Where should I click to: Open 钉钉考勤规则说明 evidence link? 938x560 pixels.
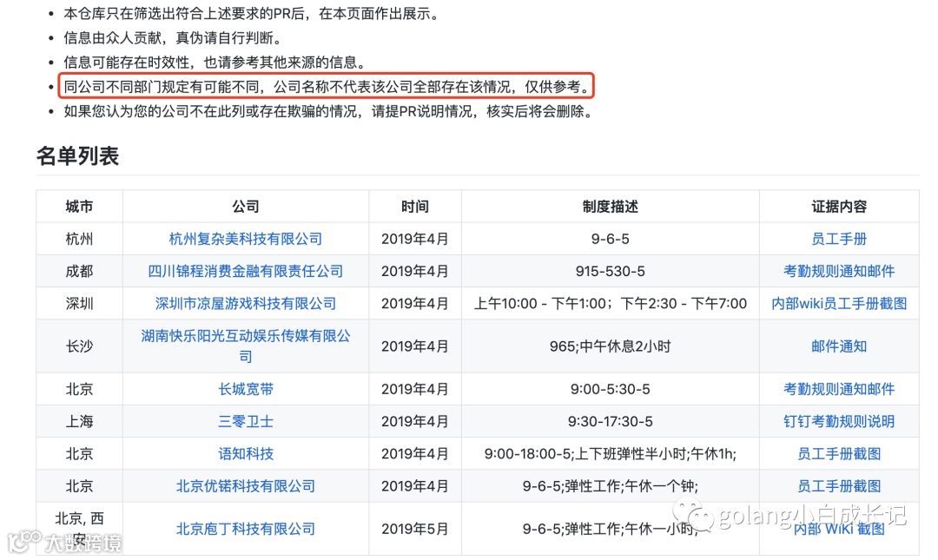click(839, 422)
